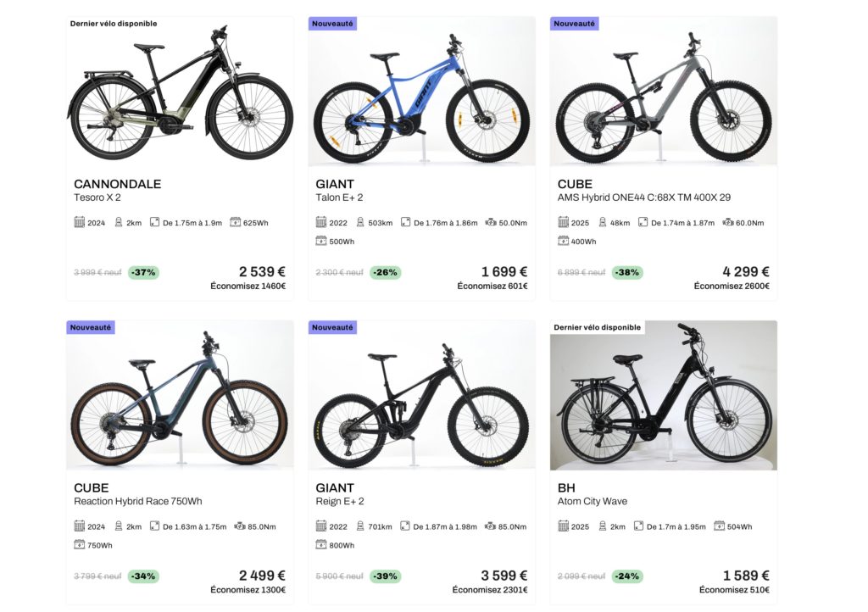The width and height of the screenshot is (868, 612).
Task: Click the battery icon beside 504Wh
Action: pos(719,526)
